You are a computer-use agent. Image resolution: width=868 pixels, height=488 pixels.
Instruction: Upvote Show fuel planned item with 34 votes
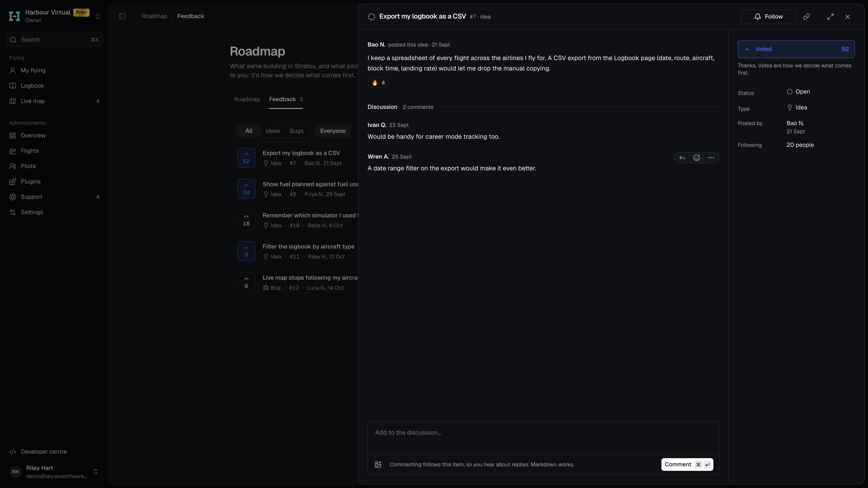tap(246, 189)
